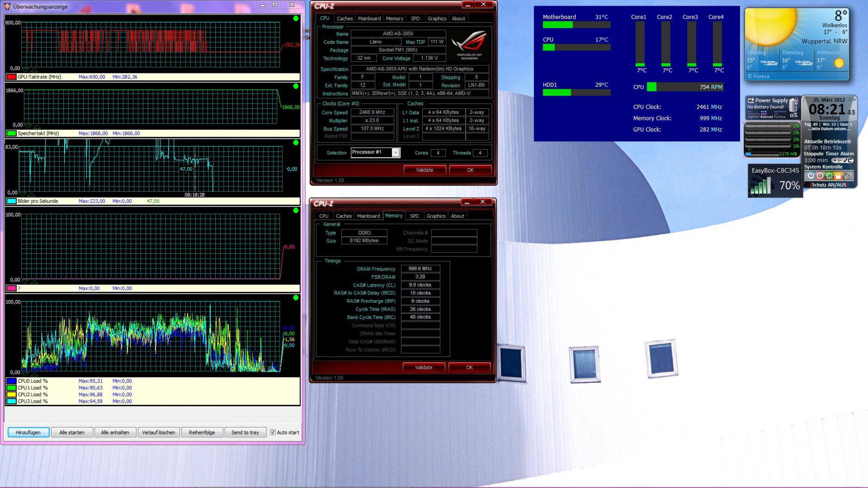Click Validate in the CPU-Z processor window

(425, 170)
